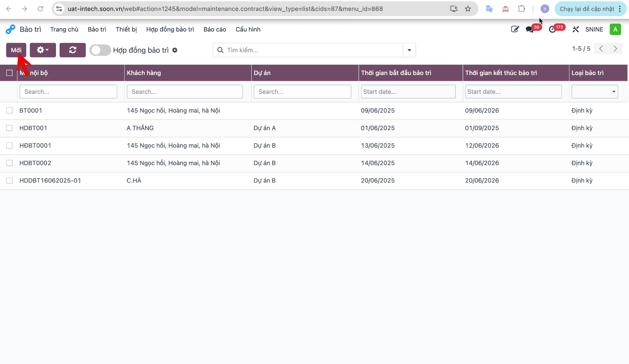Click the Mới button to create contract
The height and width of the screenshot is (364, 629).
click(16, 50)
